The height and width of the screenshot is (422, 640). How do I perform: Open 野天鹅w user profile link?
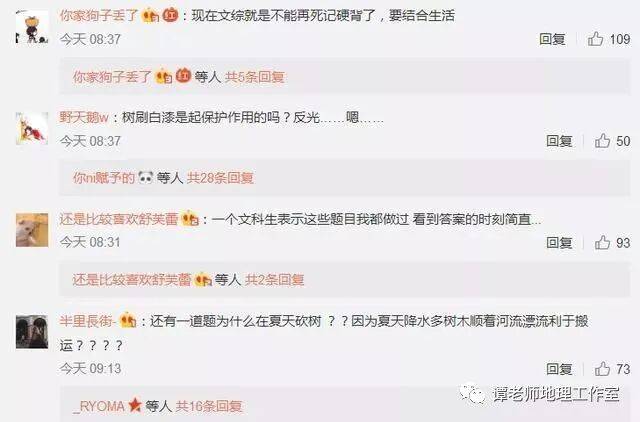84,118
